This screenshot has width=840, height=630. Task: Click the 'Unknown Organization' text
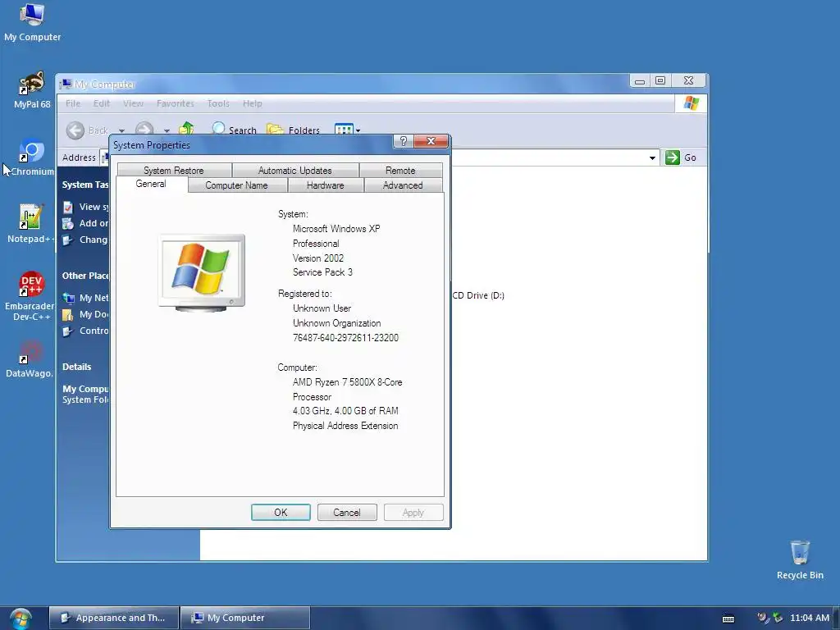pos(337,323)
